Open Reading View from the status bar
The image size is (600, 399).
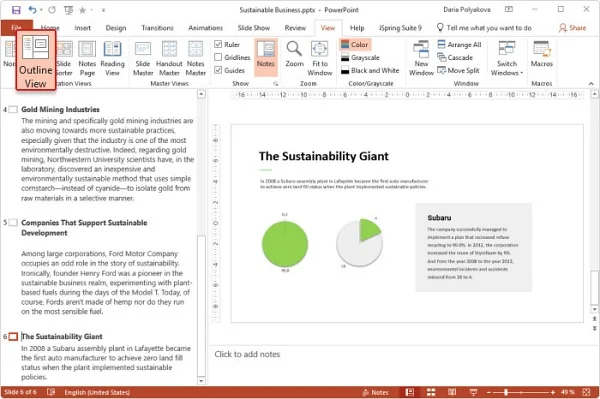click(452, 392)
